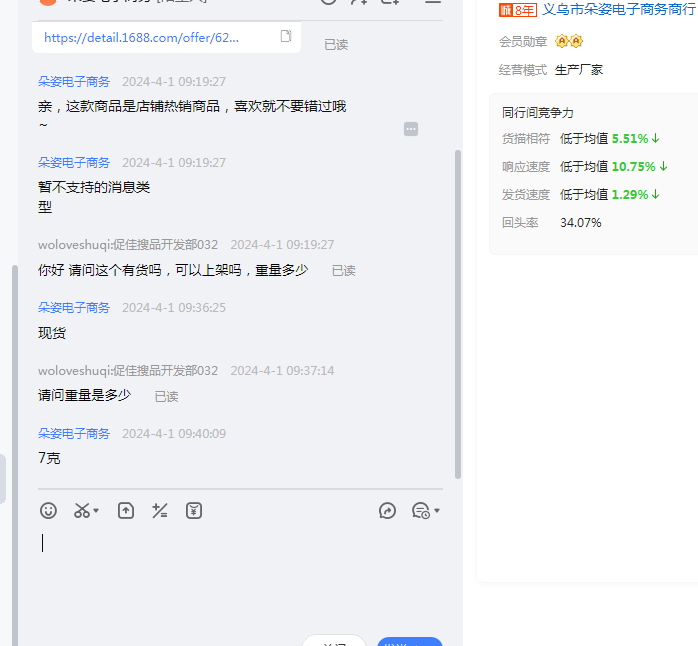Click the blue send button
Image resolution: width=698 pixels, height=646 pixels.
point(410,641)
